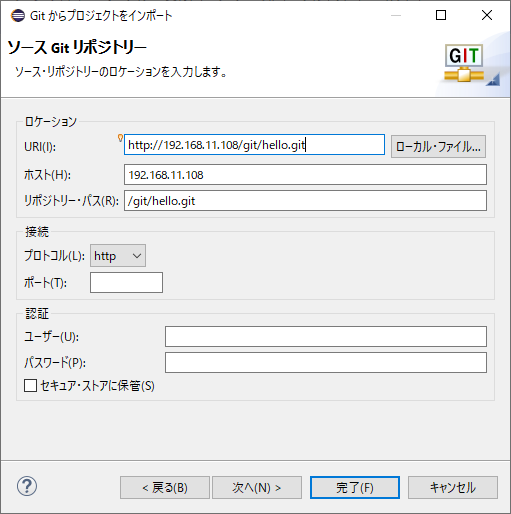Click the ホスト field with 192.168.11.108
The height and width of the screenshot is (514, 511).
(305, 174)
